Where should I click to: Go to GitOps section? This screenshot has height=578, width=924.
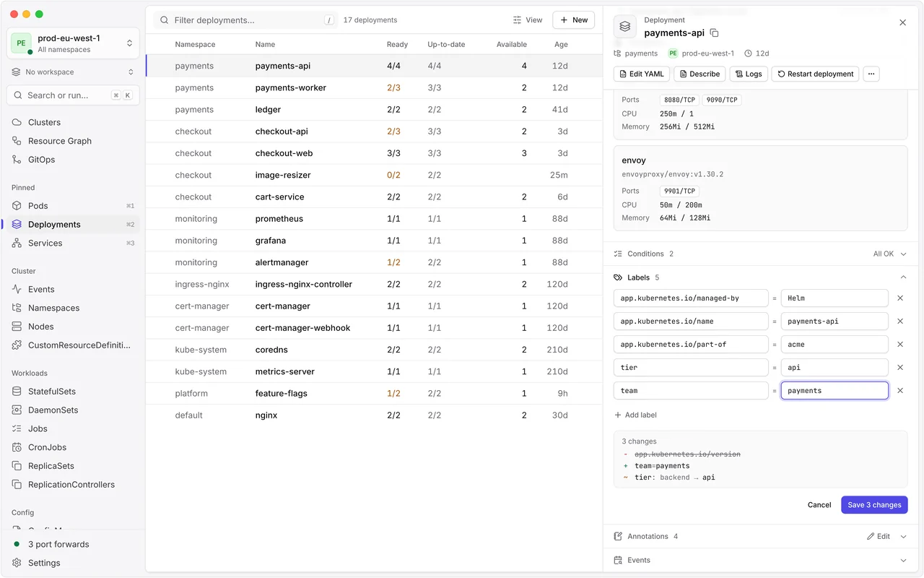click(x=72, y=160)
